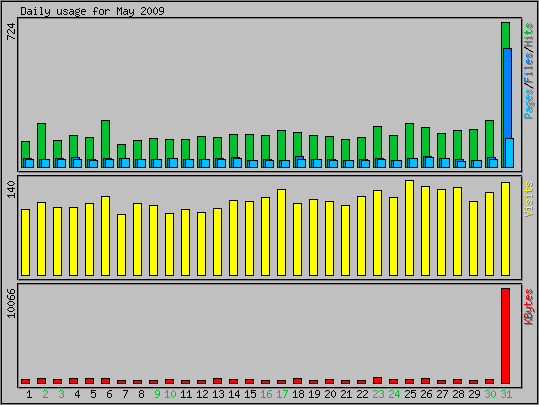Image resolution: width=539 pixels, height=405 pixels.
Task: Click the yellow Visits bar for day 25
Action: pos(409,228)
